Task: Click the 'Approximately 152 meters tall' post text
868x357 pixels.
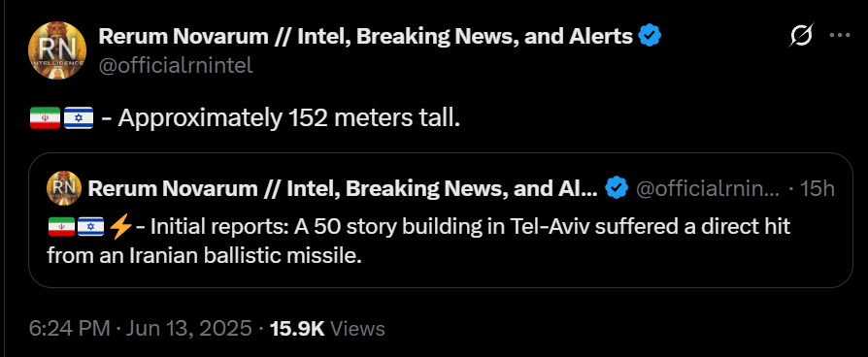Action: point(288,118)
